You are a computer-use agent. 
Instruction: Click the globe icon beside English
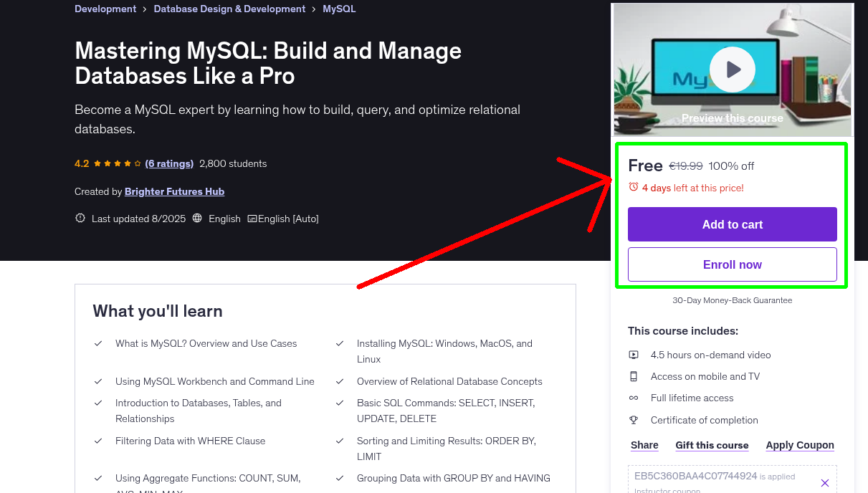pyautogui.click(x=197, y=219)
